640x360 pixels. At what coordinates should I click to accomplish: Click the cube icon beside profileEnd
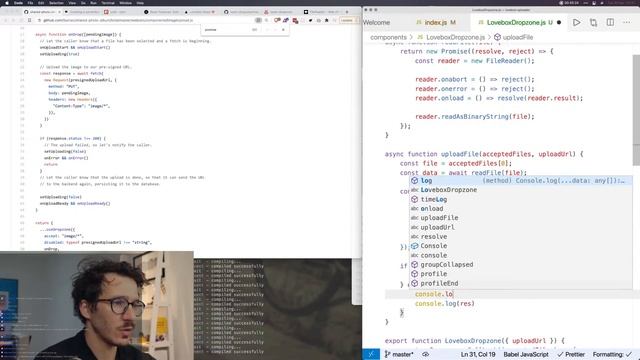(415, 283)
